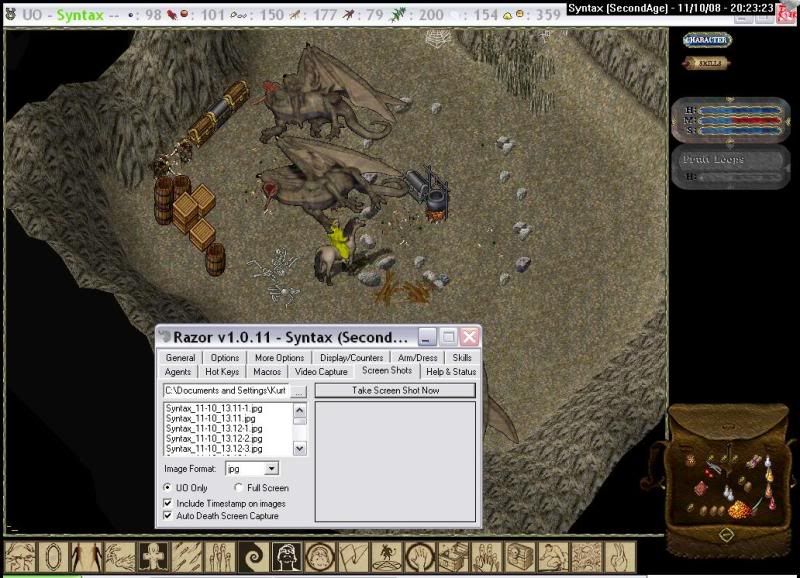The image size is (800, 578).
Task: Switch to the Agents tab
Action: (x=178, y=372)
